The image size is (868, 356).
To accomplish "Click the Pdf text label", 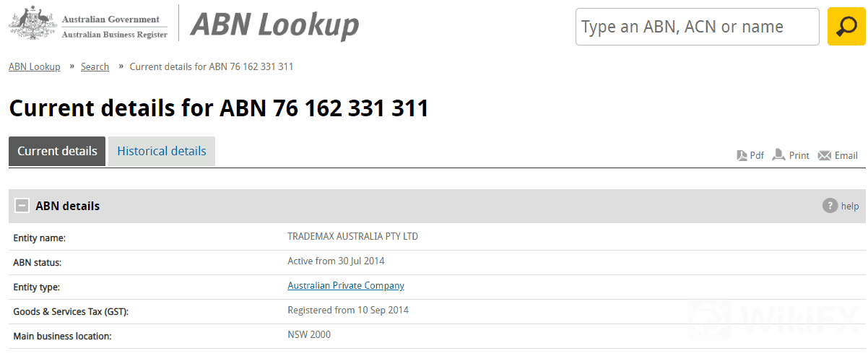I will 757,155.
